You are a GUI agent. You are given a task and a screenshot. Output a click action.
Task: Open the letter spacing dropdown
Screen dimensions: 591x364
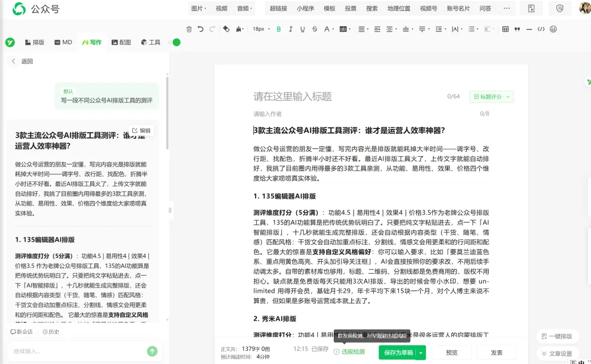click(x=456, y=29)
